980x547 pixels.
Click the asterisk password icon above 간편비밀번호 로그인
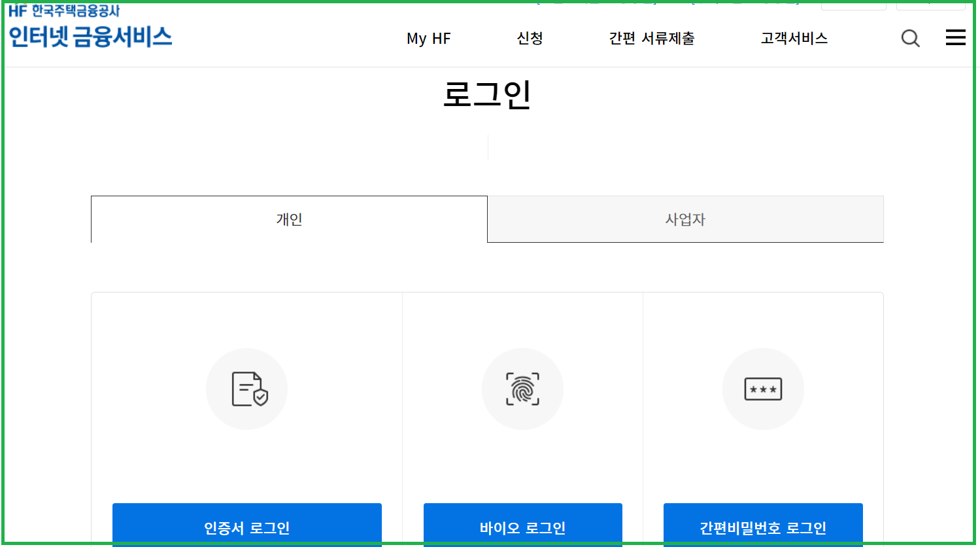(763, 388)
